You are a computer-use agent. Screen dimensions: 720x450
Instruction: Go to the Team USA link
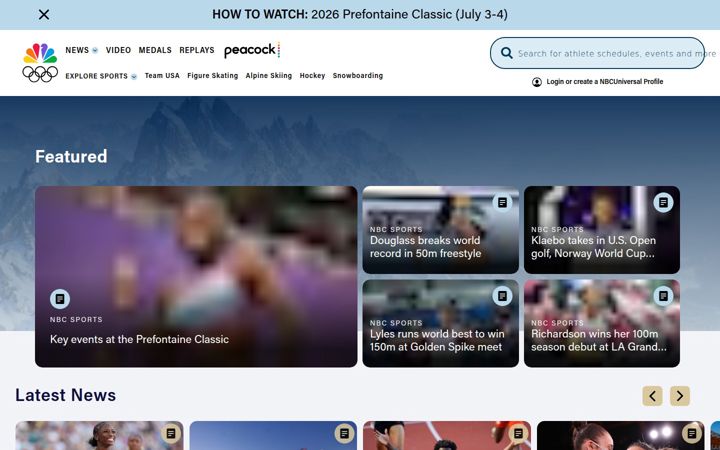pyautogui.click(x=162, y=76)
